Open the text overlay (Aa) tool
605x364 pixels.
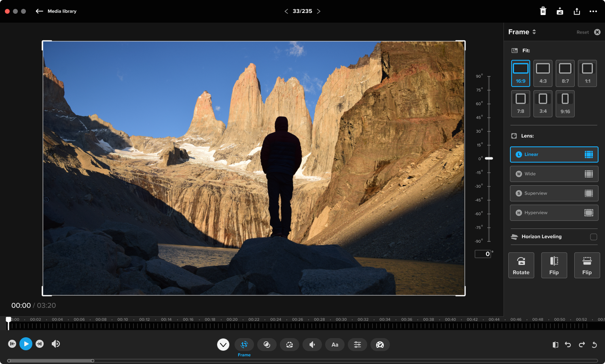pyautogui.click(x=335, y=345)
